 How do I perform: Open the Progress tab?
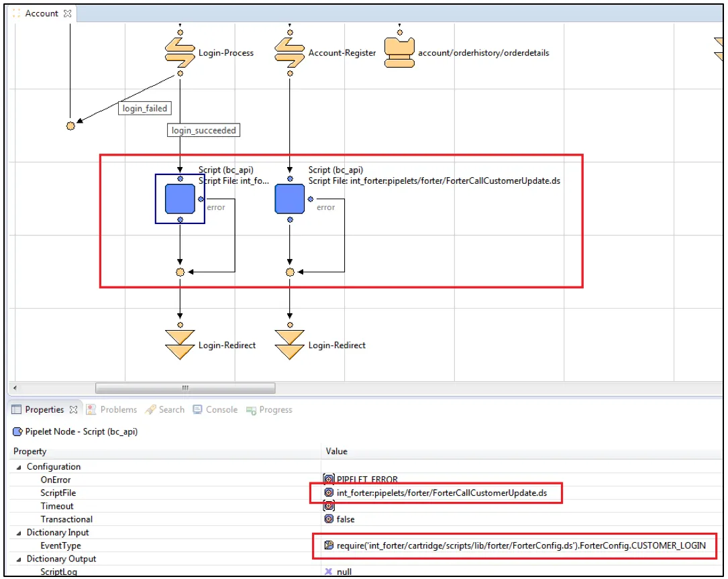pyautogui.click(x=269, y=409)
